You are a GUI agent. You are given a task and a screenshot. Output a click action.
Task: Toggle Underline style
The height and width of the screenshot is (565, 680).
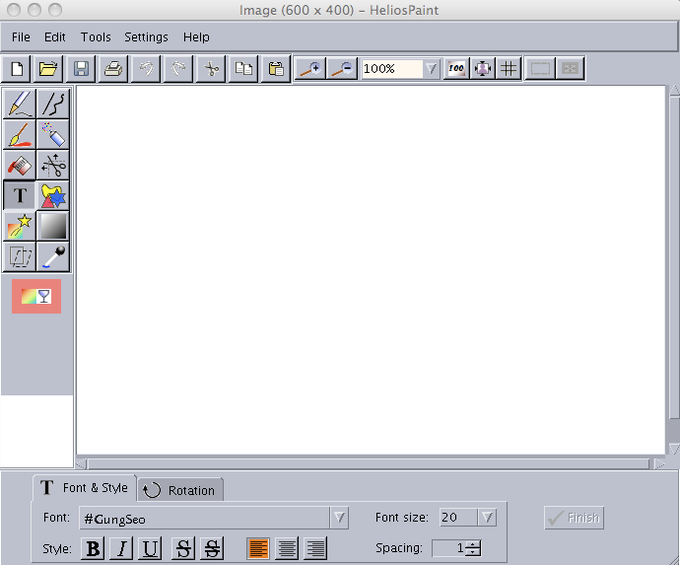tap(150, 548)
